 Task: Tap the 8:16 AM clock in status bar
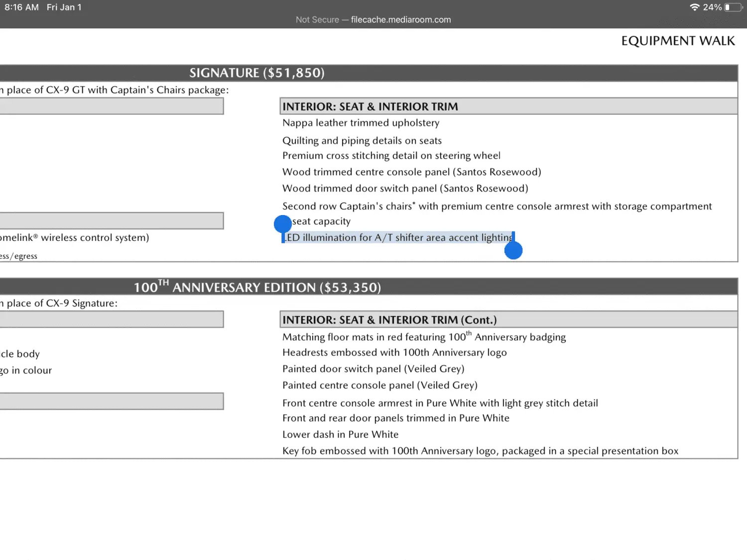21,7
